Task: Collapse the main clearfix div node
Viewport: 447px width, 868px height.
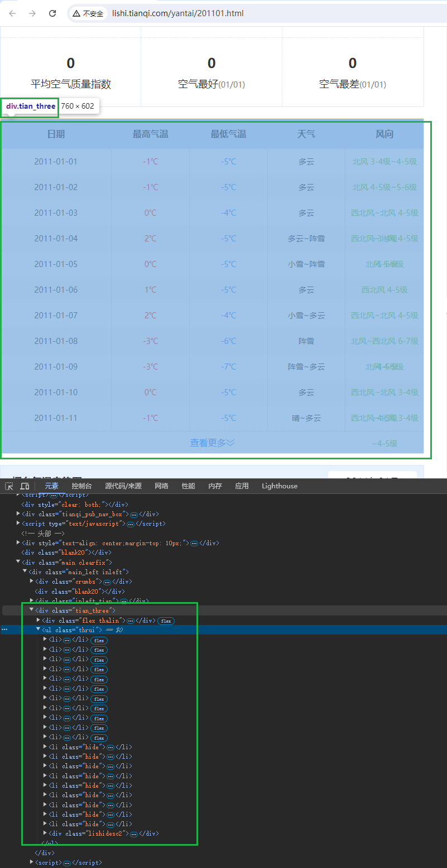Action: coord(18,562)
